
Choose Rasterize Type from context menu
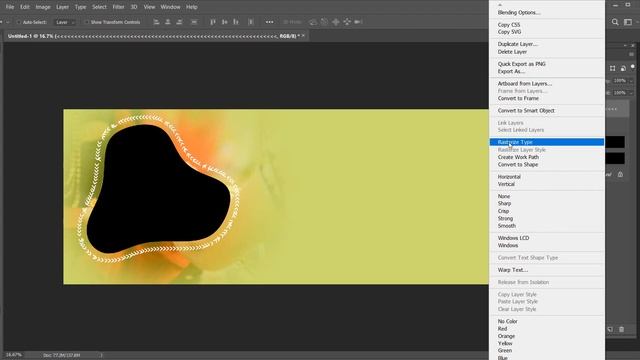(547, 142)
